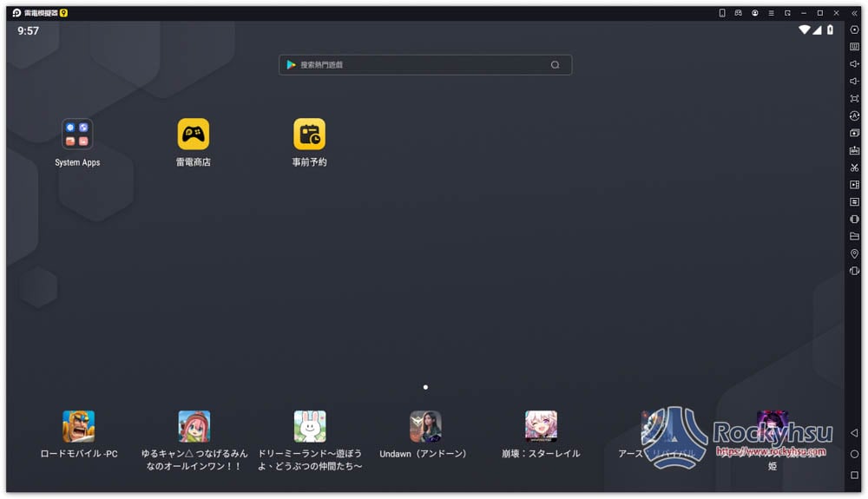This screenshot has height=499, width=868.
Task: Open the System Apps folder
Action: [77, 134]
